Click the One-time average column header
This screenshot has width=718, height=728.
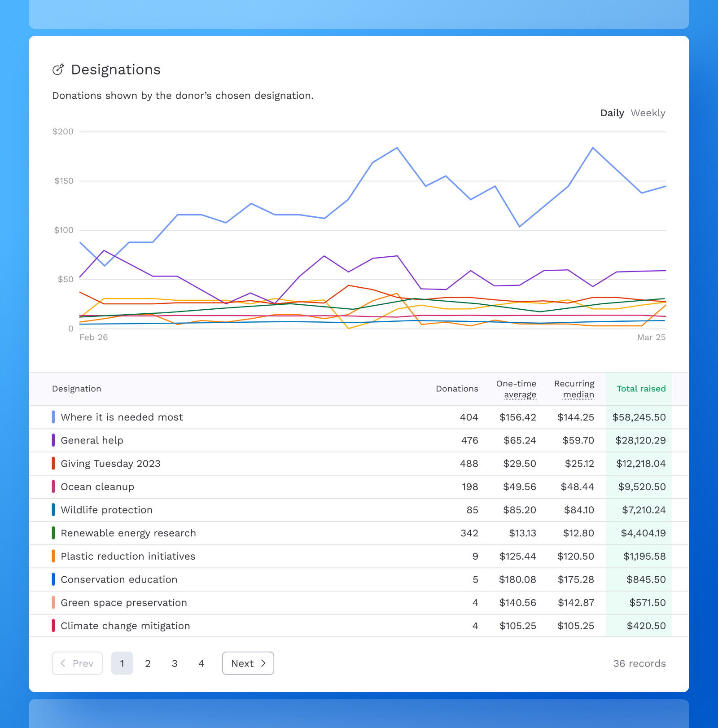click(516, 389)
